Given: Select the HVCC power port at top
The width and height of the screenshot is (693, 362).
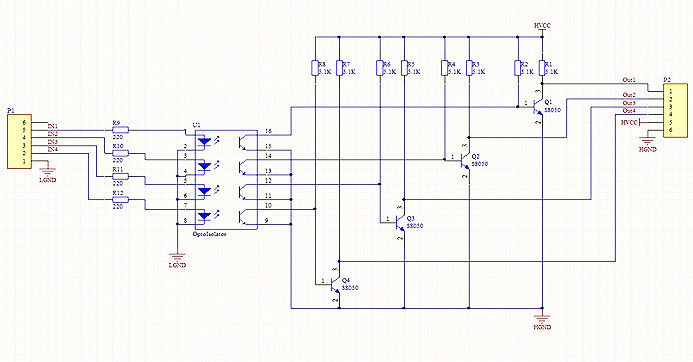Looking at the screenshot, I should coord(542,27).
